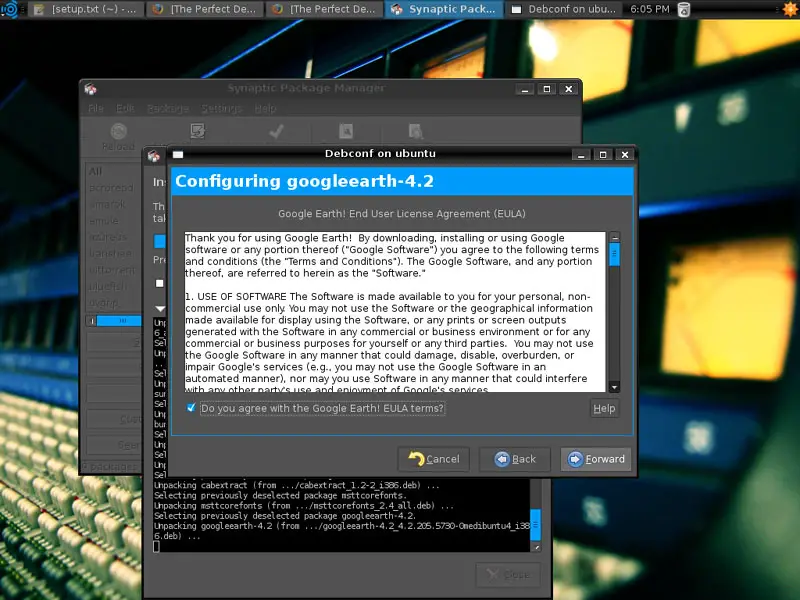Viewport: 800px width, 600px height.
Task: Select 'amarok' in Synaptic category list
Action: coord(107,204)
